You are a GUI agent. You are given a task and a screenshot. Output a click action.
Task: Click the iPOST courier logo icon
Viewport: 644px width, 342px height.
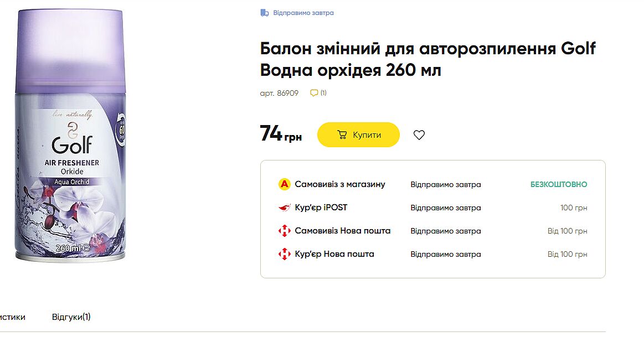284,208
